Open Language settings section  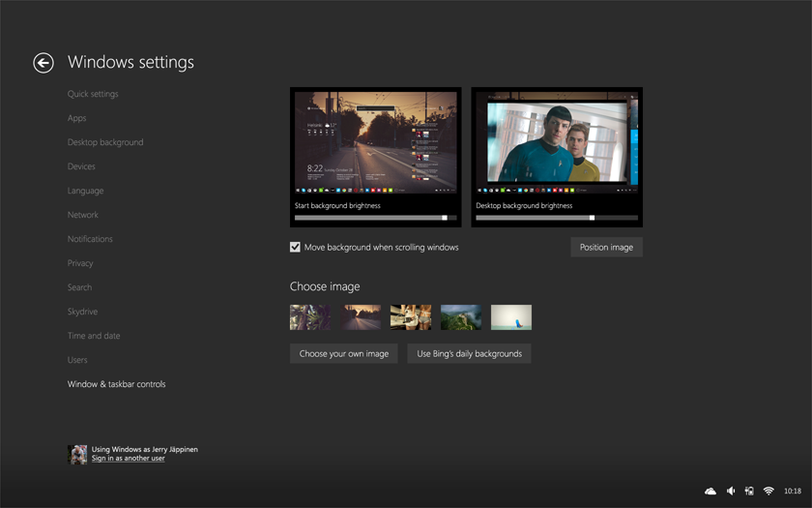pos(85,191)
